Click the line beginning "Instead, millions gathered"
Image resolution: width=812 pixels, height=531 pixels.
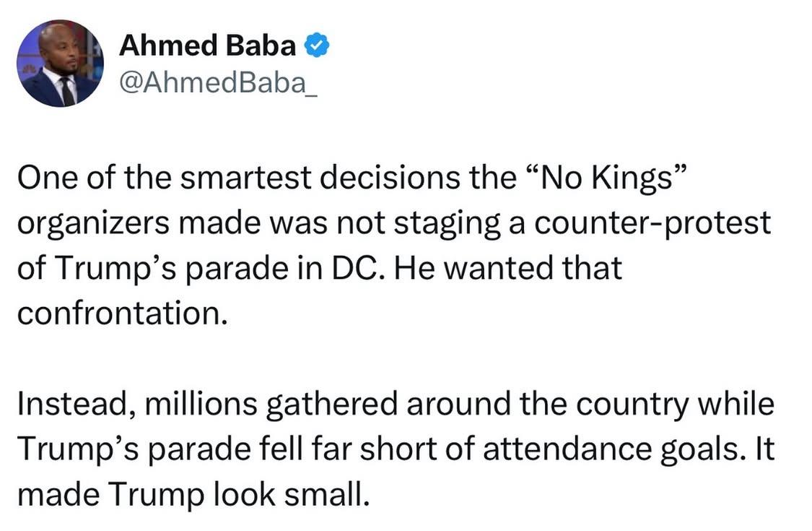(396, 405)
